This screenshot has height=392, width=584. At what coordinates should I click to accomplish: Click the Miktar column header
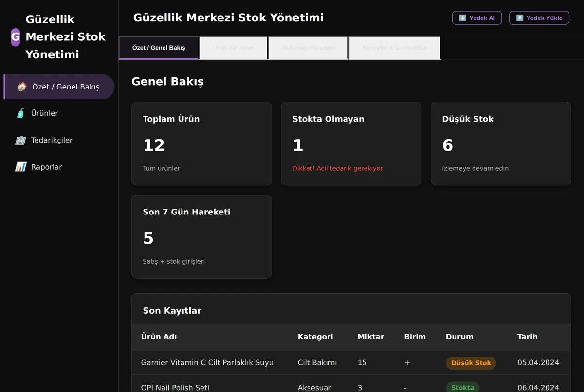pyautogui.click(x=371, y=337)
